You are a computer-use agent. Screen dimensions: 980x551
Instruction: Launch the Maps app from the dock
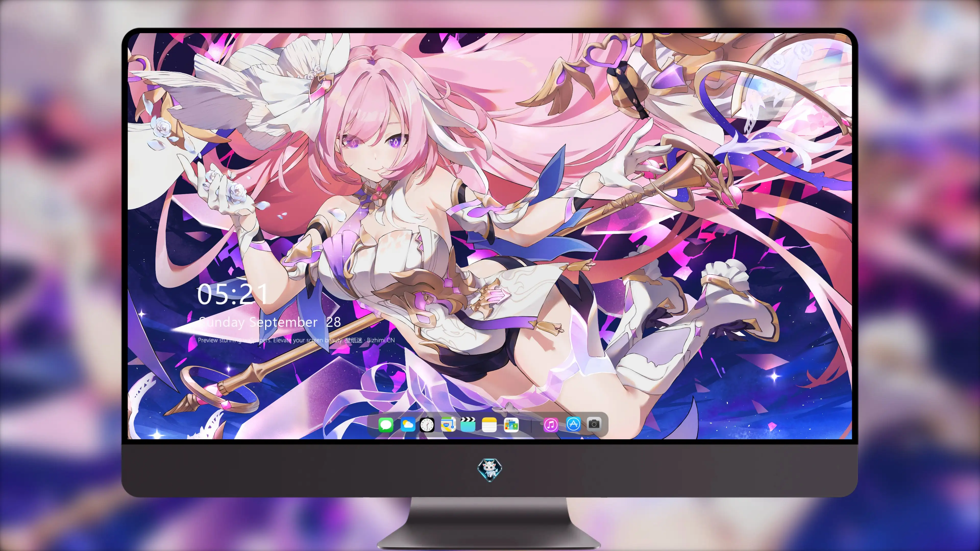(x=448, y=424)
